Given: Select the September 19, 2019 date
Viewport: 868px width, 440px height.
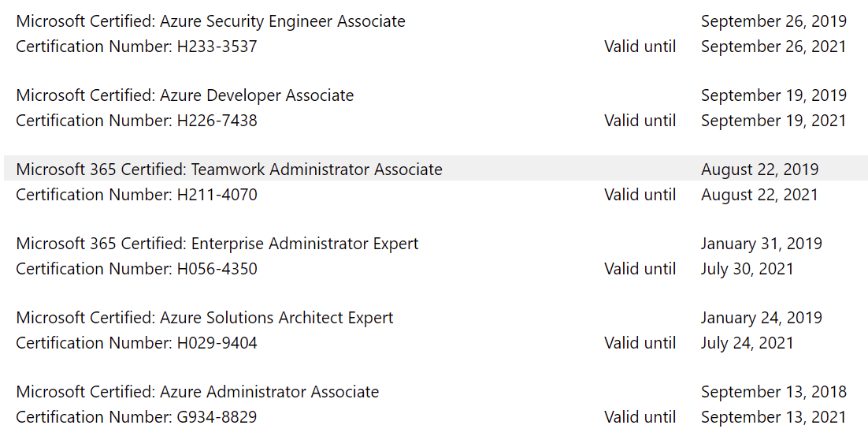Looking at the screenshot, I should pyautogui.click(x=773, y=95).
